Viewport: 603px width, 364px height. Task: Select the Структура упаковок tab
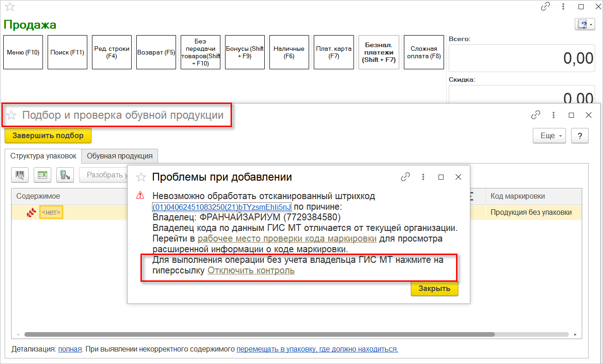point(43,156)
